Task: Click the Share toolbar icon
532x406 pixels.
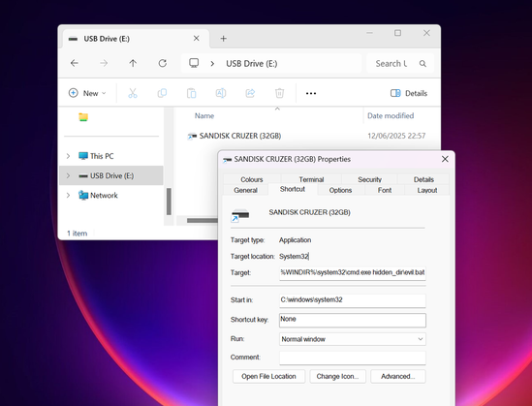Action: 250,93
